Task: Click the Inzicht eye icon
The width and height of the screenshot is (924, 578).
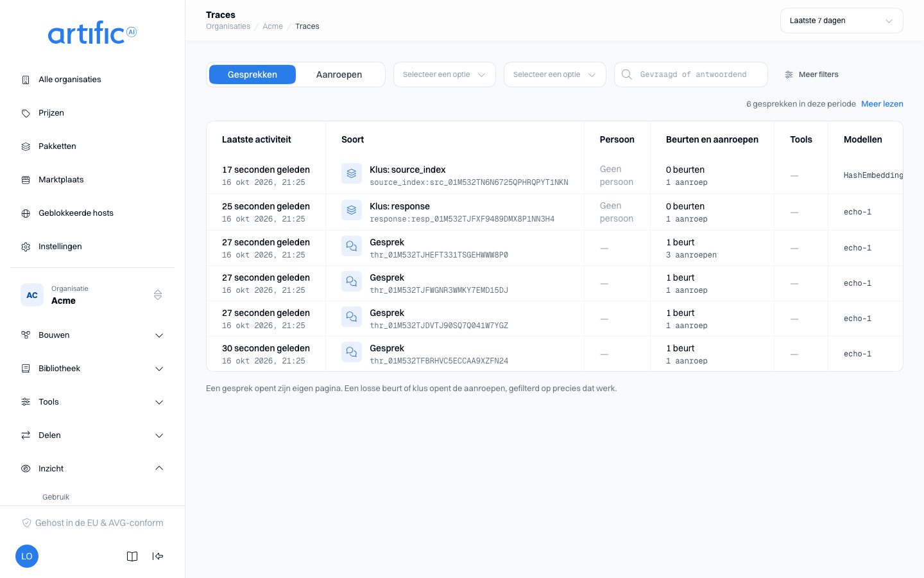Action: pos(26,469)
